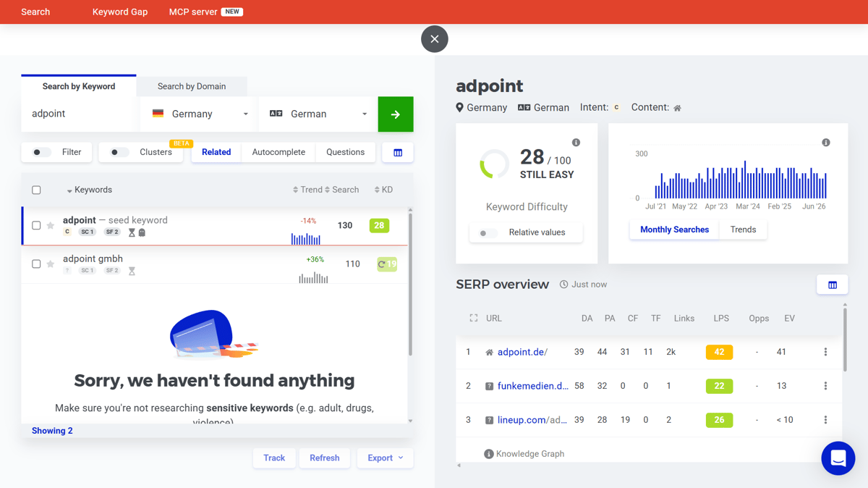Open more options for lineup.com row
The width and height of the screenshot is (868, 488).
(825, 420)
